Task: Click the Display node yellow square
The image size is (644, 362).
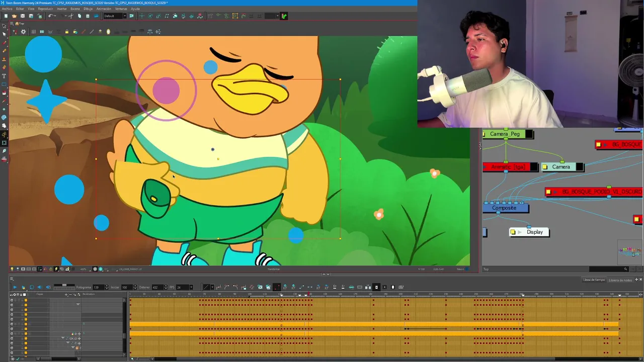Action: click(x=513, y=232)
